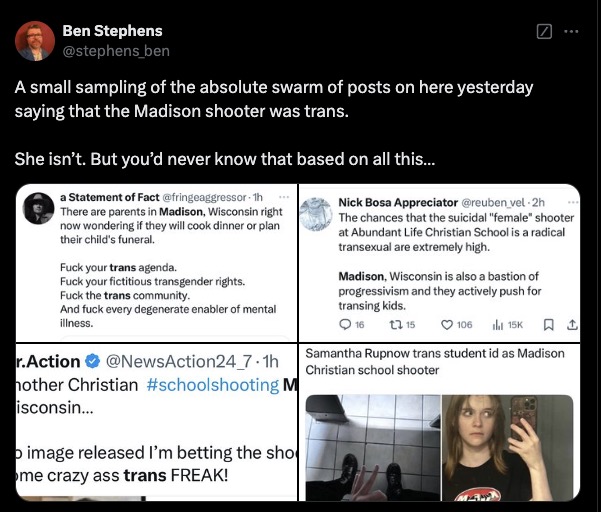
Task: Click the Grok explain-post icon
Action: (x=544, y=31)
